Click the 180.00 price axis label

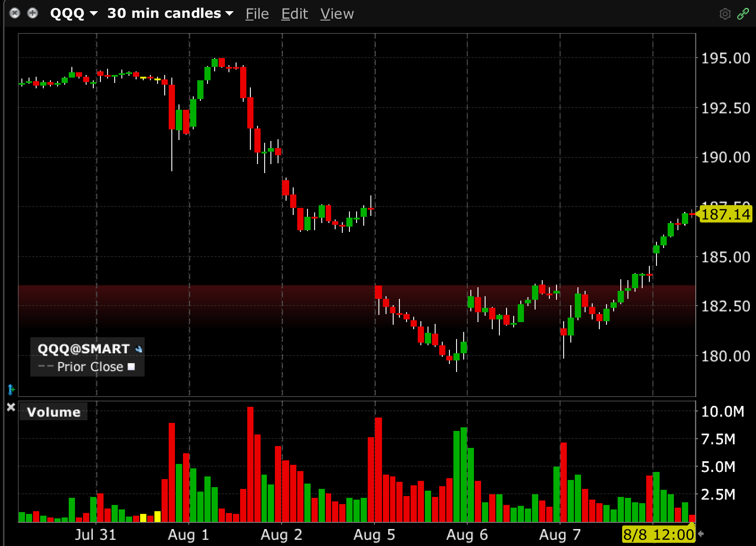point(726,356)
